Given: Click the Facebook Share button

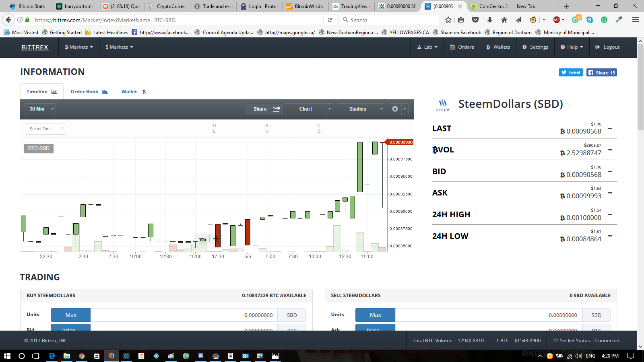Looking at the screenshot, I should click(x=602, y=72).
